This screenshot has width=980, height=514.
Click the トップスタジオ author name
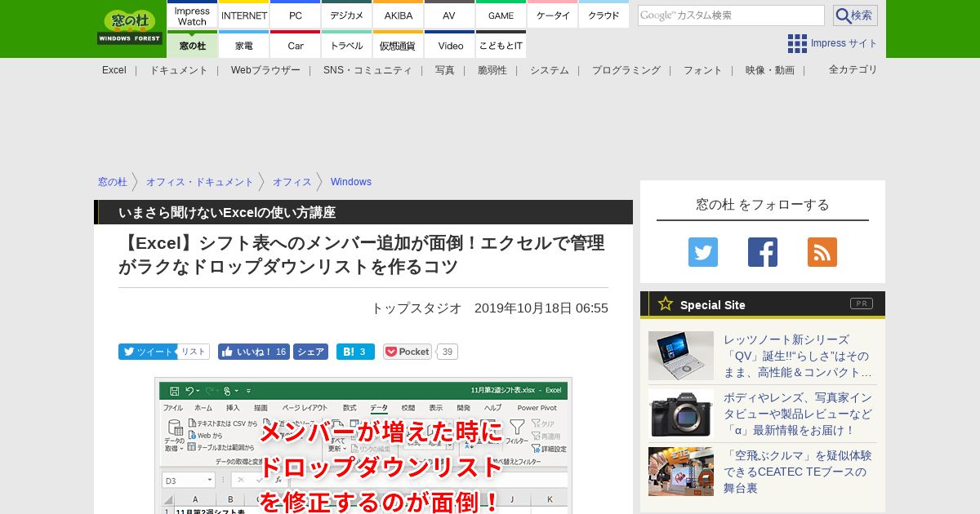tap(416, 308)
